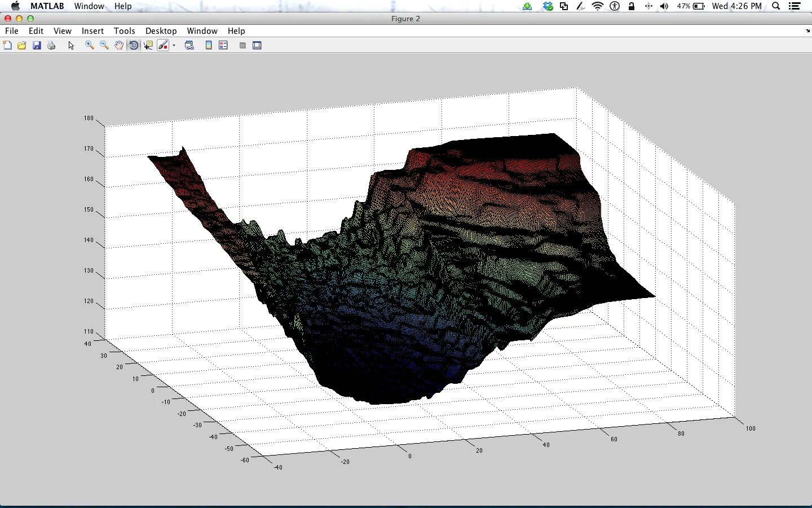Viewport: 812px width, 508px height.
Task: Click the New Figure icon
Action: click(7, 46)
